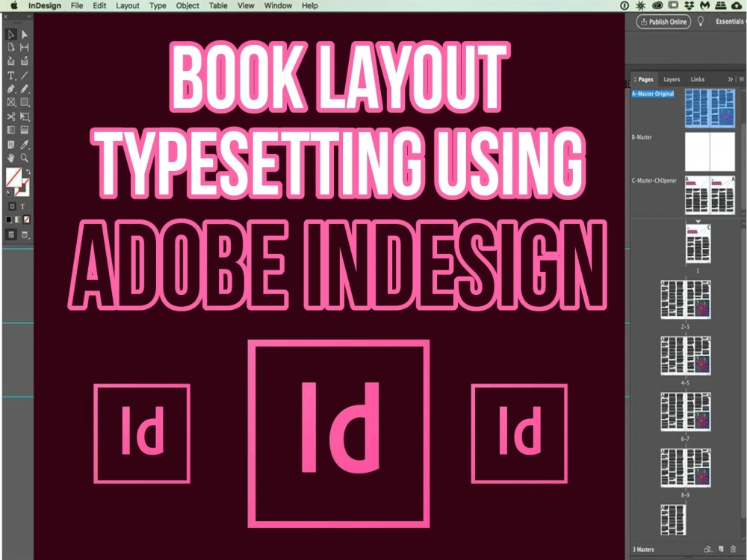Select the Selection tool (black arrow outline)
This screenshot has width=747, height=560.
click(x=11, y=34)
